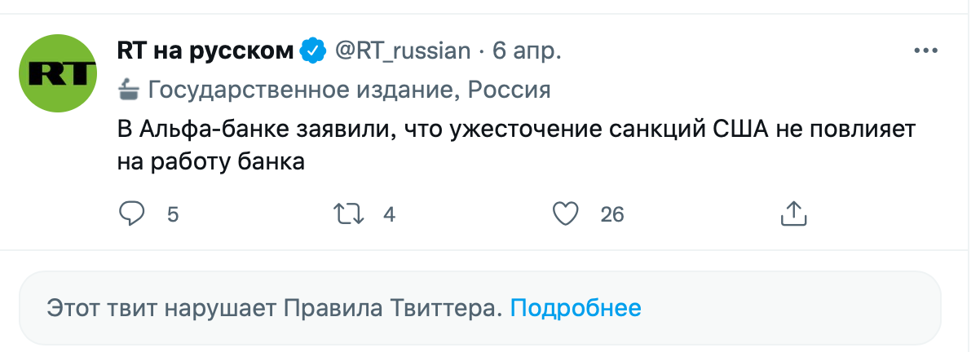Image resolution: width=980 pixels, height=352 pixels.
Task: Like the tweet with the heart icon
Action: 565,214
